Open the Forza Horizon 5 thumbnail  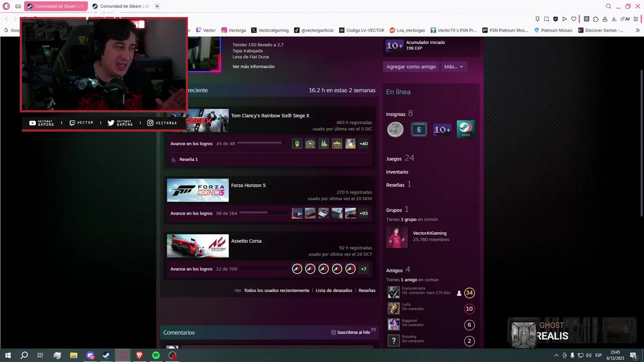tap(198, 190)
